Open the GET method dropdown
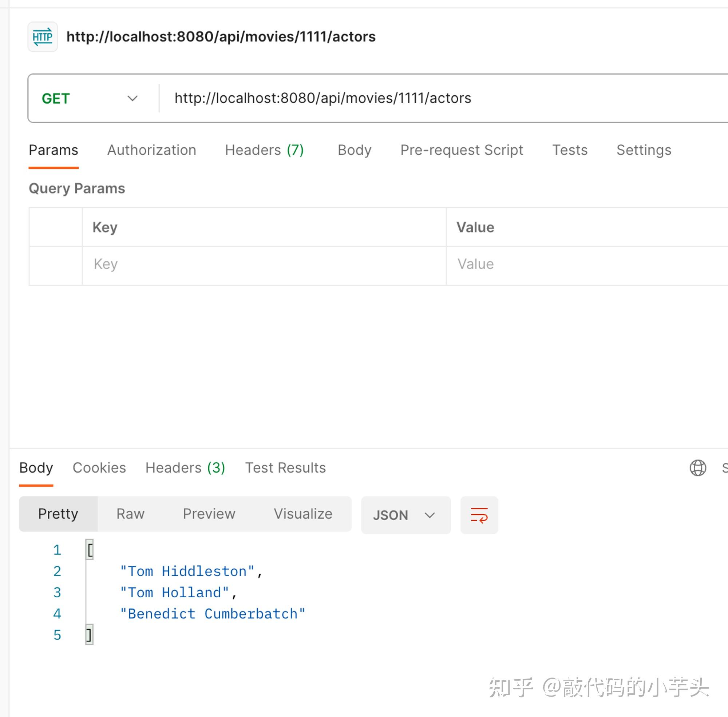728x717 pixels. tap(132, 98)
